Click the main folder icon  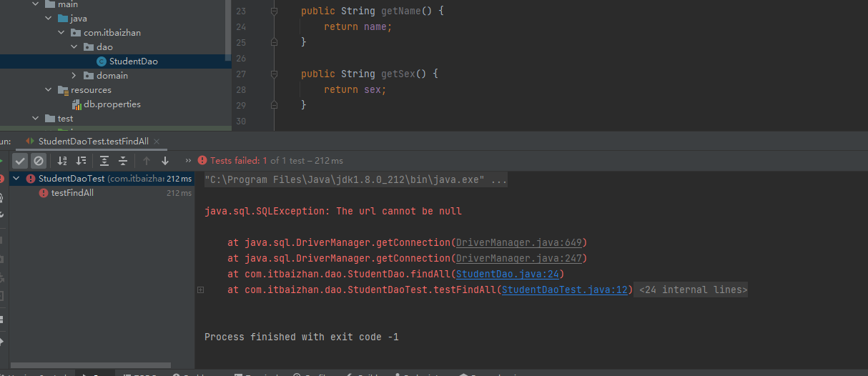click(x=49, y=4)
